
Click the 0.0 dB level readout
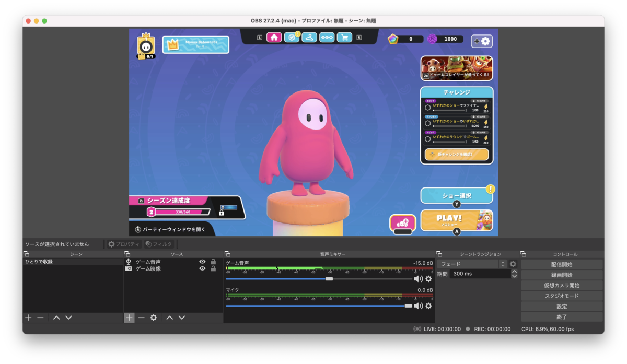click(x=425, y=290)
